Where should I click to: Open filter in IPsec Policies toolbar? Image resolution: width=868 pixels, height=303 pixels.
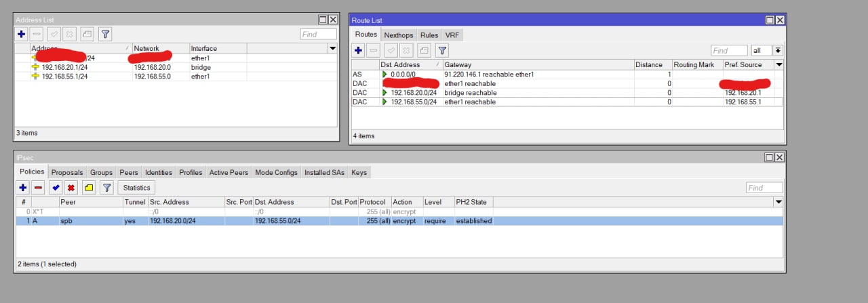tap(106, 188)
